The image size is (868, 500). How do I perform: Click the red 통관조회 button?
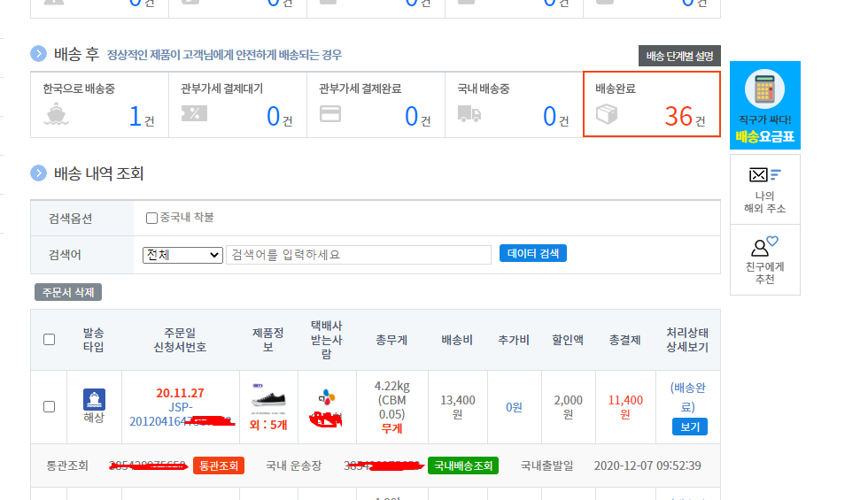tap(219, 465)
